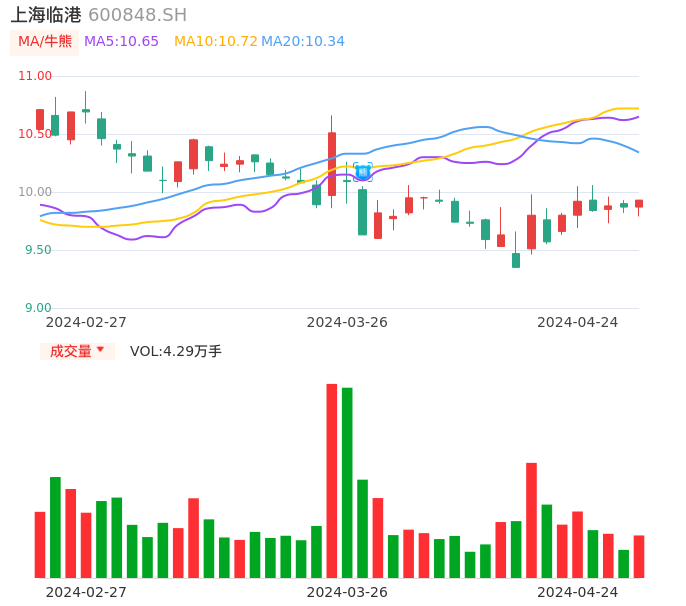Select the last red volume bar on the right
686x606 pixels.
(x=639, y=556)
